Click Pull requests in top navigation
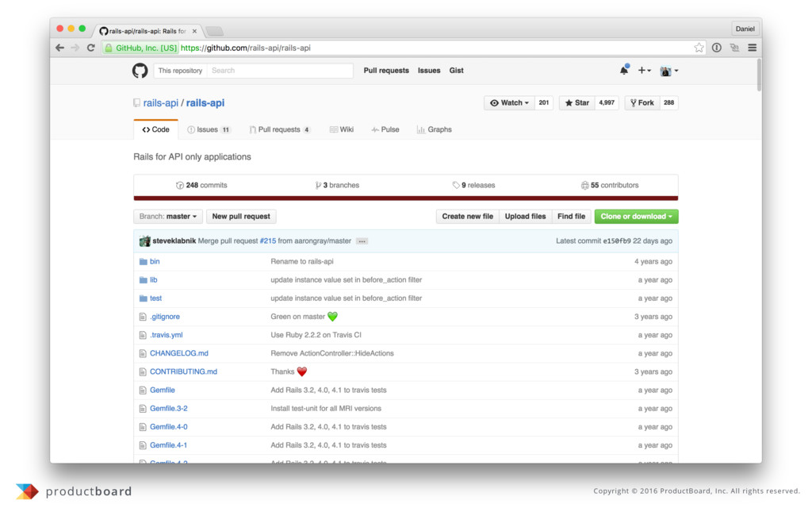 tap(386, 71)
